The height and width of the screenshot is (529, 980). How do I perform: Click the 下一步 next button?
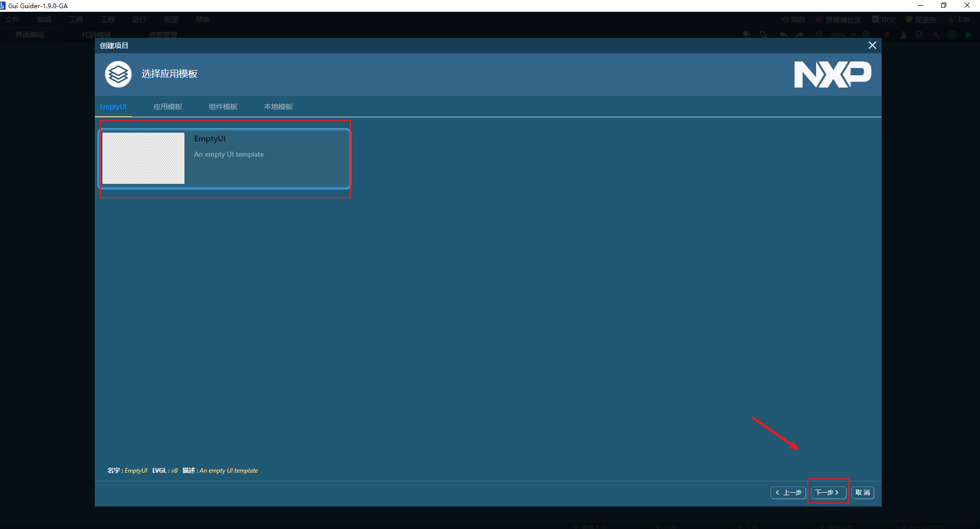[x=827, y=492]
